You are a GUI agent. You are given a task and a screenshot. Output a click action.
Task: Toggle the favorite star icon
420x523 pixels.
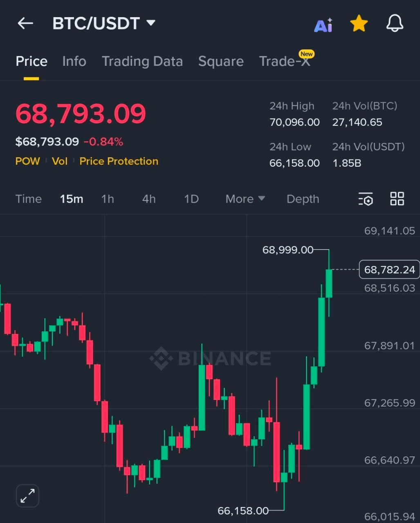(359, 24)
